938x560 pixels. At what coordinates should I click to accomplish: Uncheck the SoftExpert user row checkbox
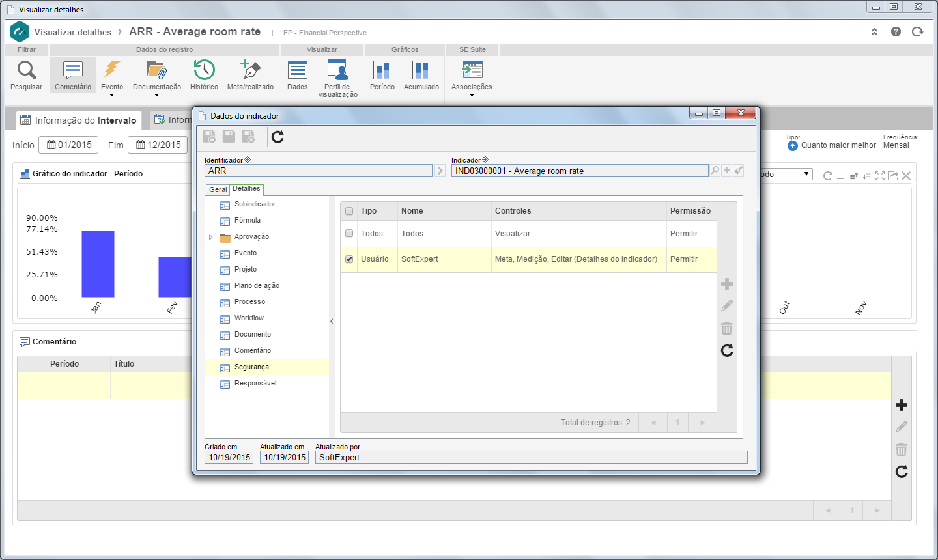[349, 259]
